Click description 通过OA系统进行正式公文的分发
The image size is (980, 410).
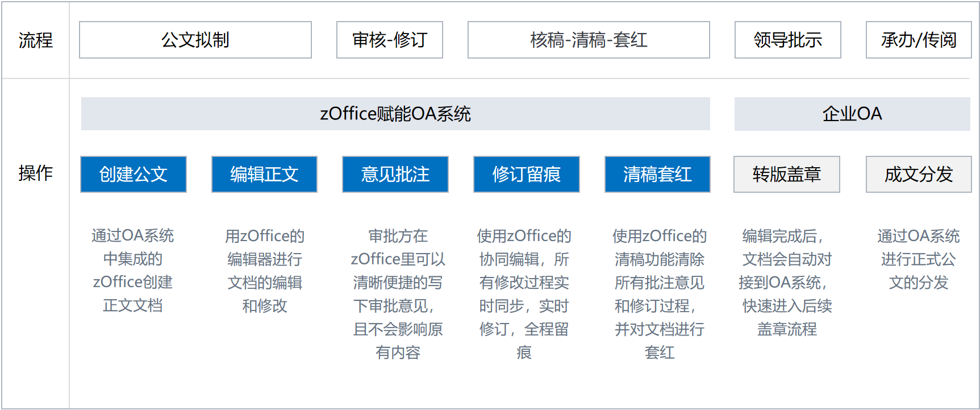919,259
